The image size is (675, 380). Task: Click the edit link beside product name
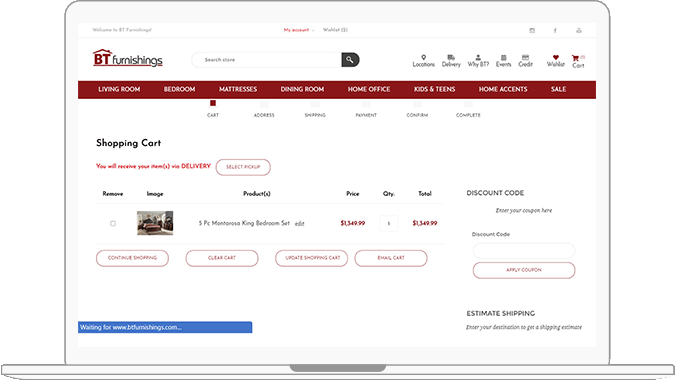300,223
